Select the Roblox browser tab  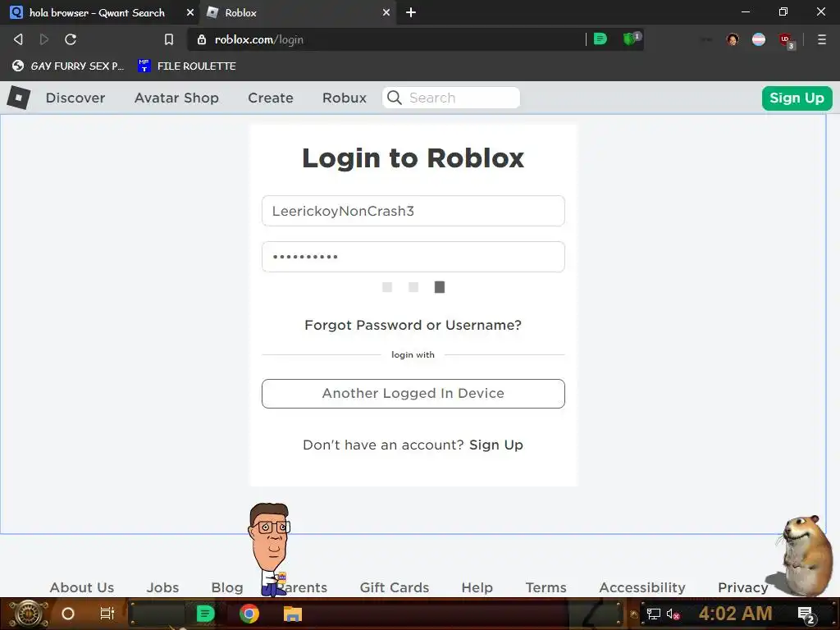(298, 12)
